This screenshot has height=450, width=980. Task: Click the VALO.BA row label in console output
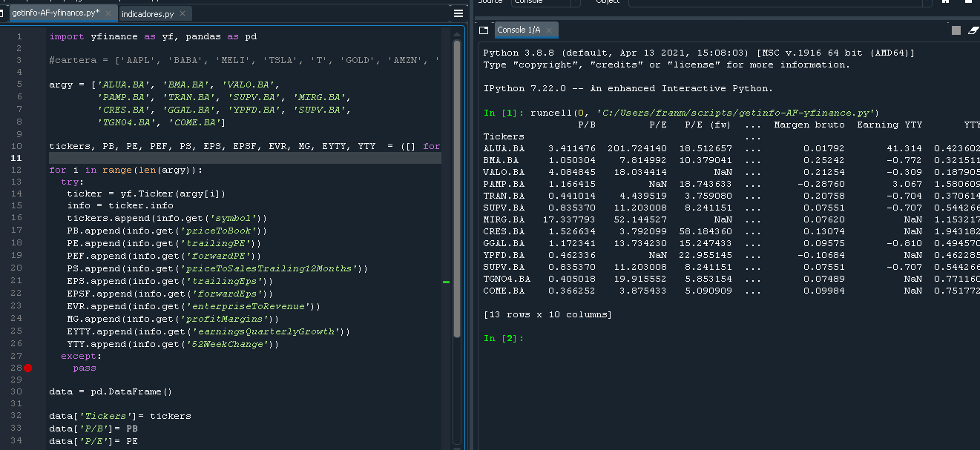coord(504,172)
